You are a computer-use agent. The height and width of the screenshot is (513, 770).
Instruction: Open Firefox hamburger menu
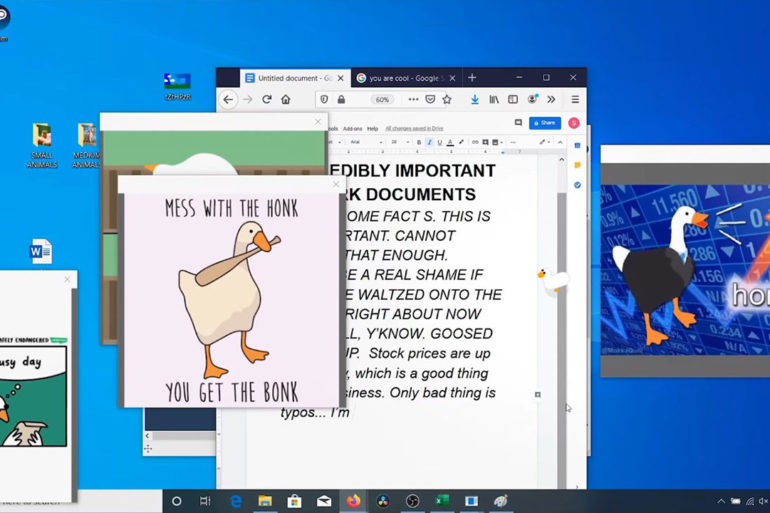[x=575, y=100]
